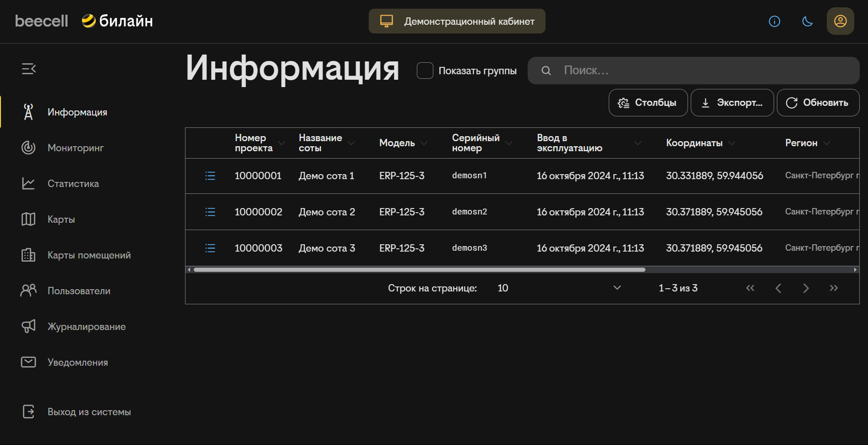This screenshot has height=445, width=868.
Task: Click Модель column header label
Action: (x=397, y=143)
